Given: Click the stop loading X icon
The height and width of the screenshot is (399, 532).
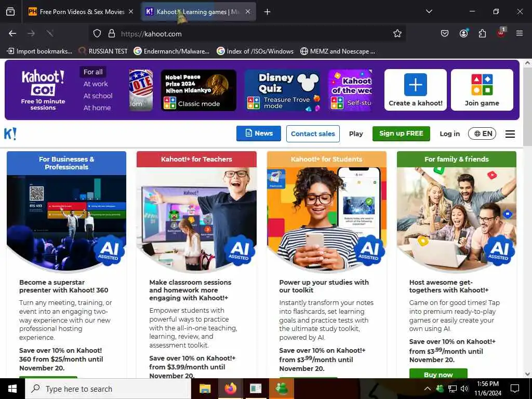Looking at the screenshot, I should pyautogui.click(x=50, y=33).
